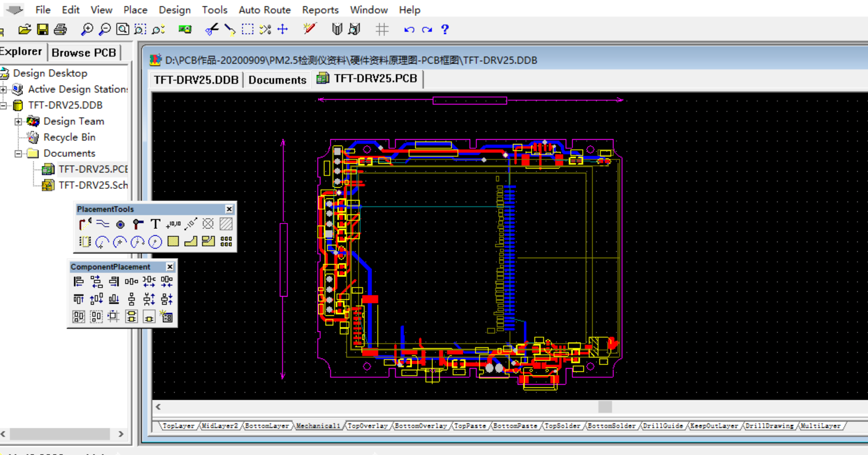
Task: Open help with the question mark icon
Action: coord(445,29)
